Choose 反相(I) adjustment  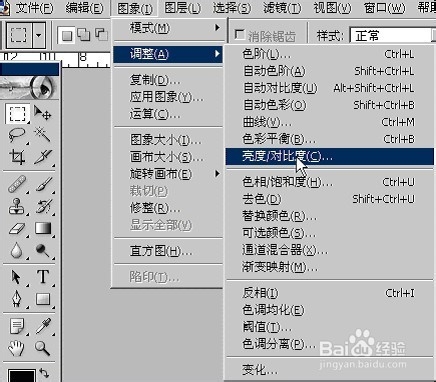[330, 293]
